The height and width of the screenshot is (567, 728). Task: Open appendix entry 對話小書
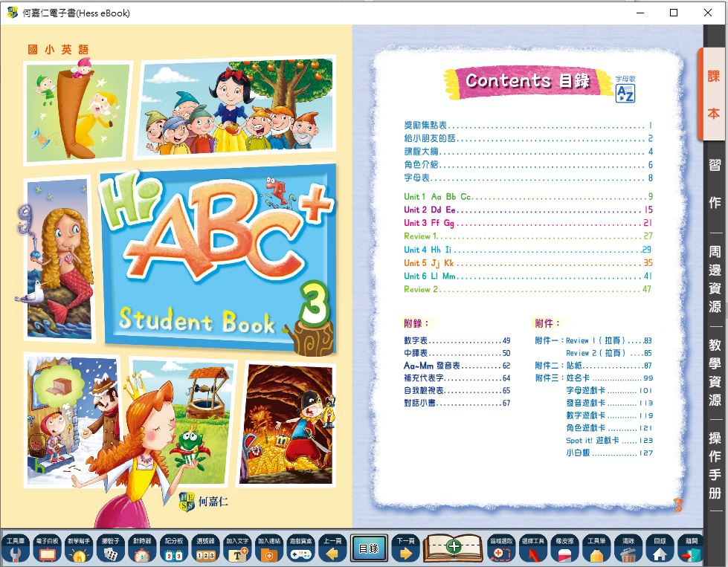point(457,404)
